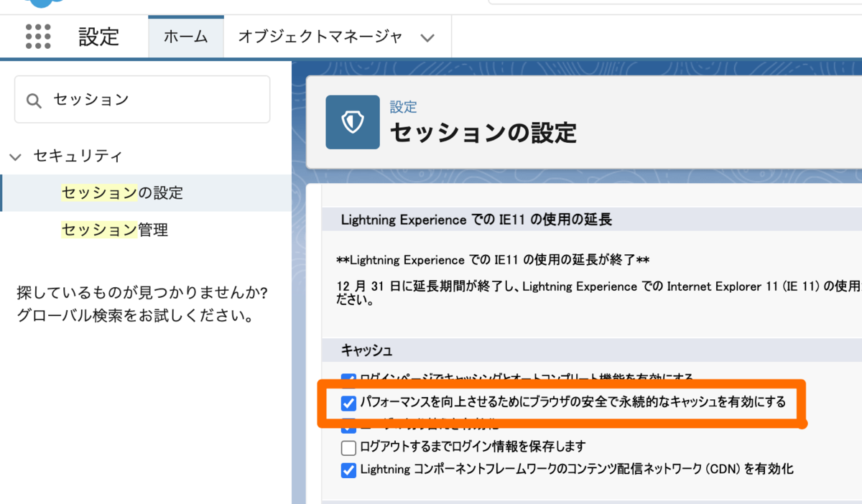Switch to the ホーム tab
Viewport: 862px width, 504px height.
(186, 37)
